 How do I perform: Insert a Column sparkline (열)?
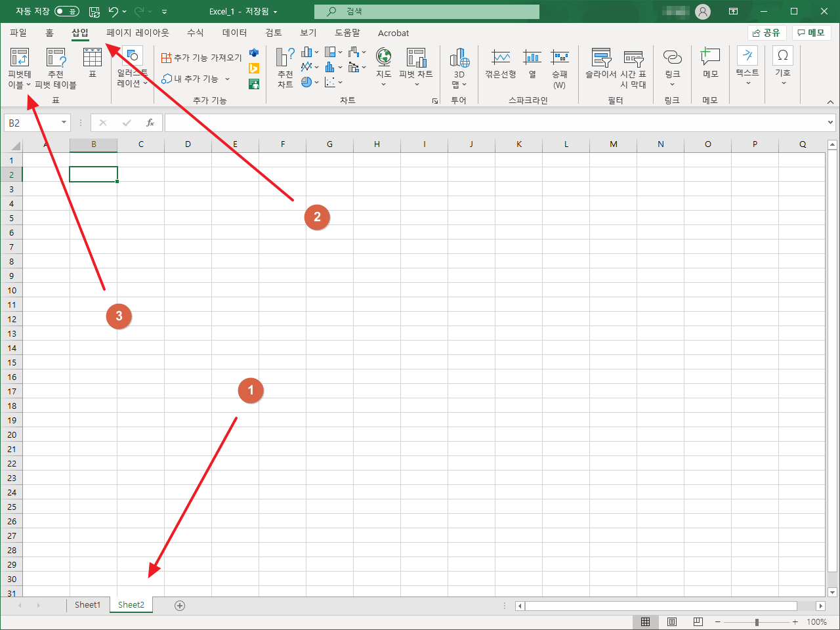pos(532,64)
